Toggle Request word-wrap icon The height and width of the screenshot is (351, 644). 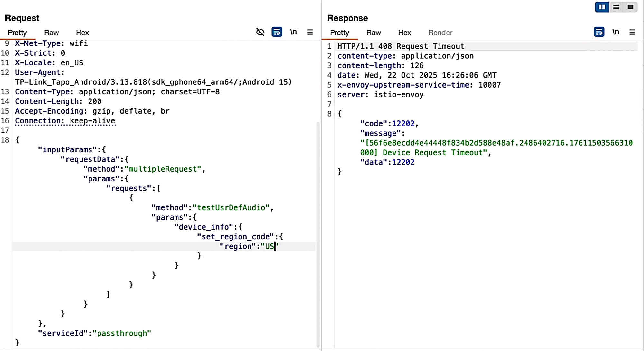tap(277, 32)
